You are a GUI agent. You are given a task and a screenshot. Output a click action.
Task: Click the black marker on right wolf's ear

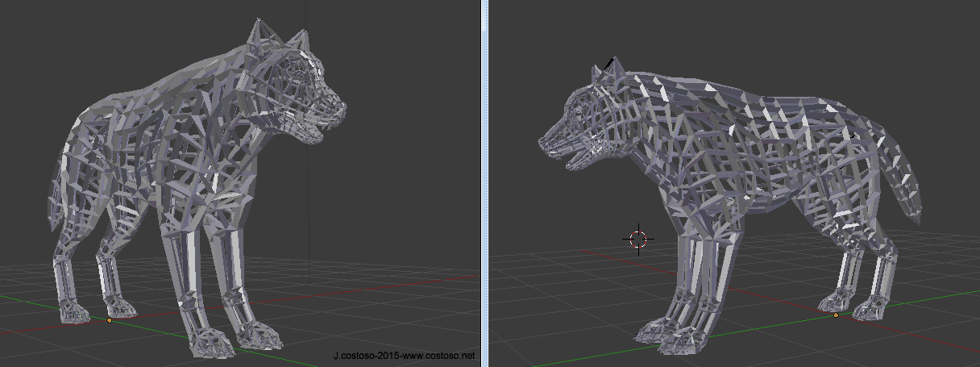coord(610,63)
